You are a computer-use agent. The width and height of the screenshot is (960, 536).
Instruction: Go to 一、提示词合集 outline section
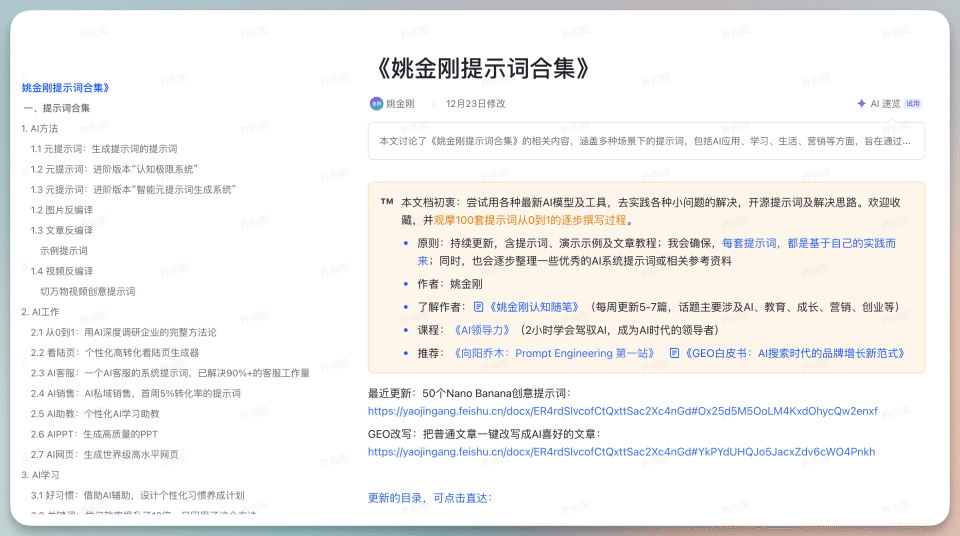click(x=56, y=108)
